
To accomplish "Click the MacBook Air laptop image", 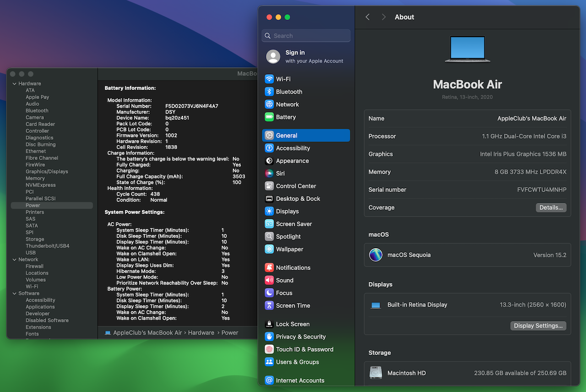I will tap(467, 49).
